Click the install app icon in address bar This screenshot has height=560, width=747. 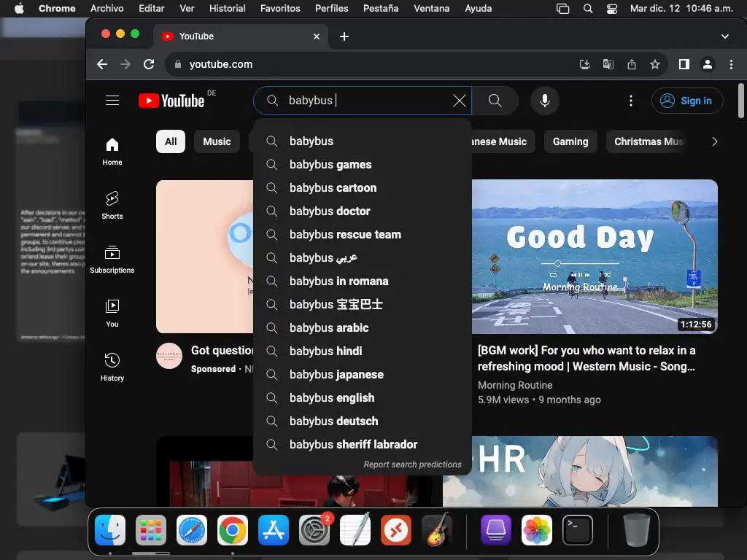[x=584, y=64]
